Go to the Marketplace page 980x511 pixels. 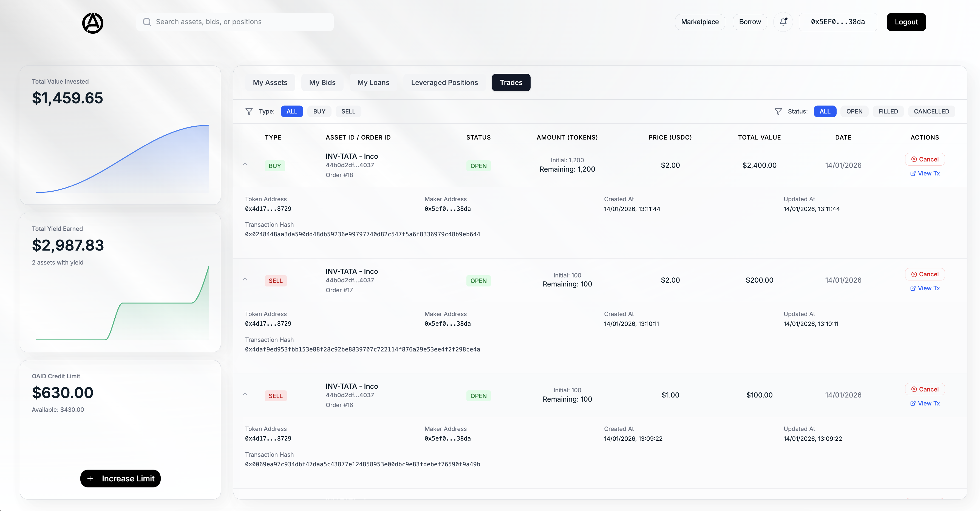tap(700, 22)
